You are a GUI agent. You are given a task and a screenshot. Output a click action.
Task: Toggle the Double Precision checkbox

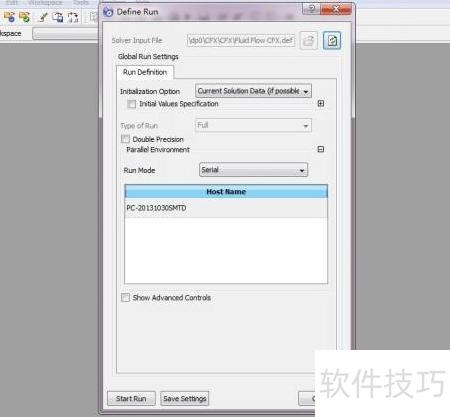tap(125, 139)
